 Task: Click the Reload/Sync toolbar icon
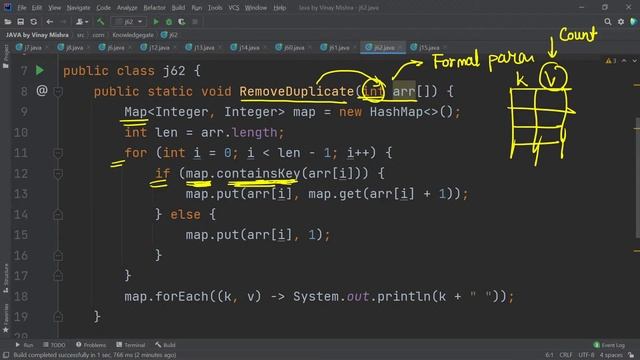(x=34, y=22)
